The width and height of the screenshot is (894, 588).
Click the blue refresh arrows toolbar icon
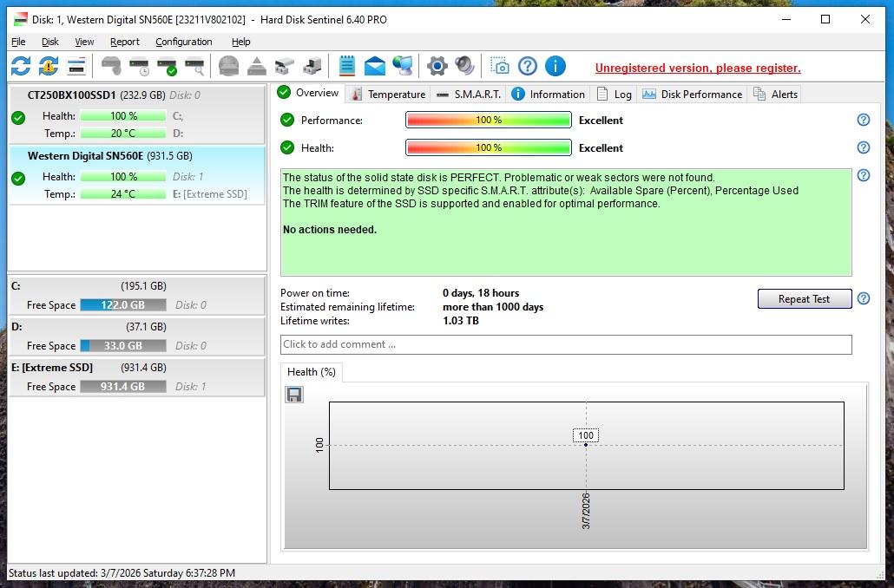[x=21, y=66]
